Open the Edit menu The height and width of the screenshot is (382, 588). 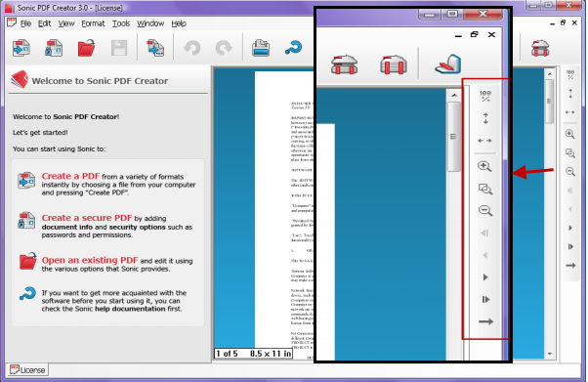pos(44,23)
